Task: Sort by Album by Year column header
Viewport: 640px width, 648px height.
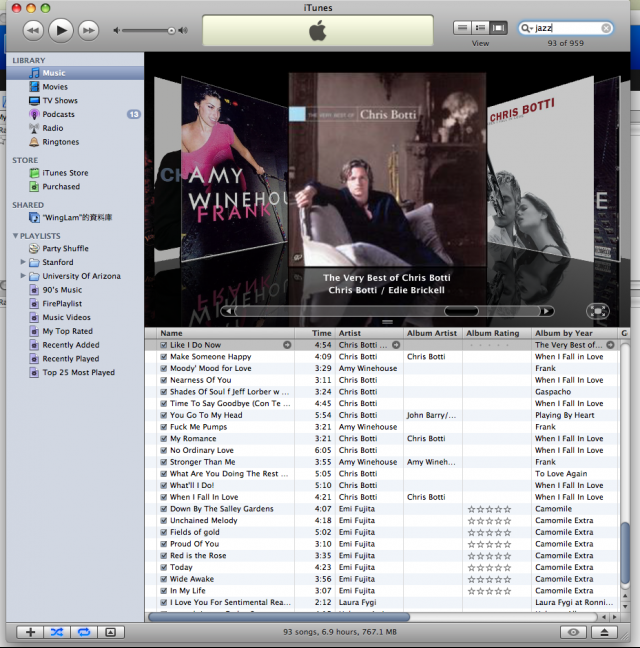Action: 575,333
